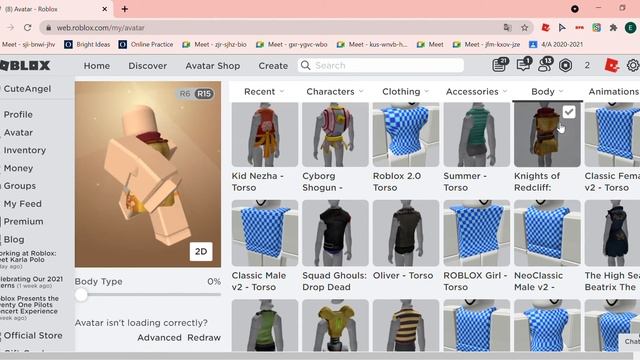The height and width of the screenshot is (360, 640).
Task: Open Premium in the sidebar
Action: click(x=23, y=221)
